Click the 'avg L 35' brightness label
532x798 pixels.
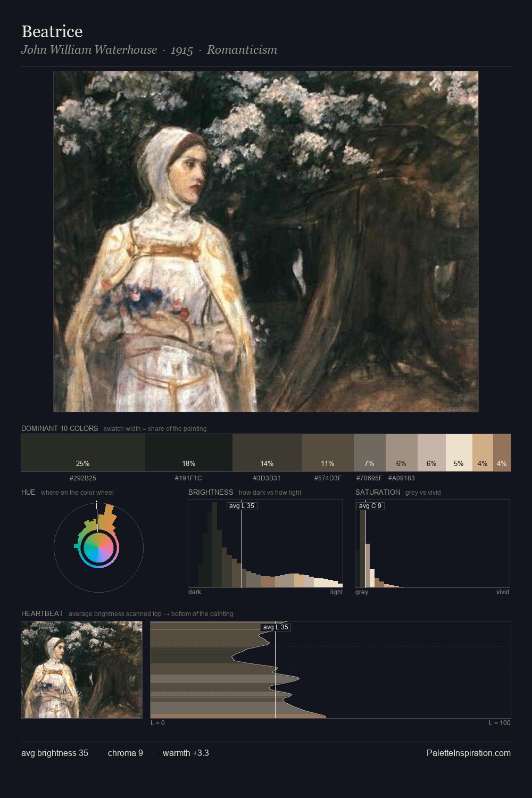(x=242, y=506)
